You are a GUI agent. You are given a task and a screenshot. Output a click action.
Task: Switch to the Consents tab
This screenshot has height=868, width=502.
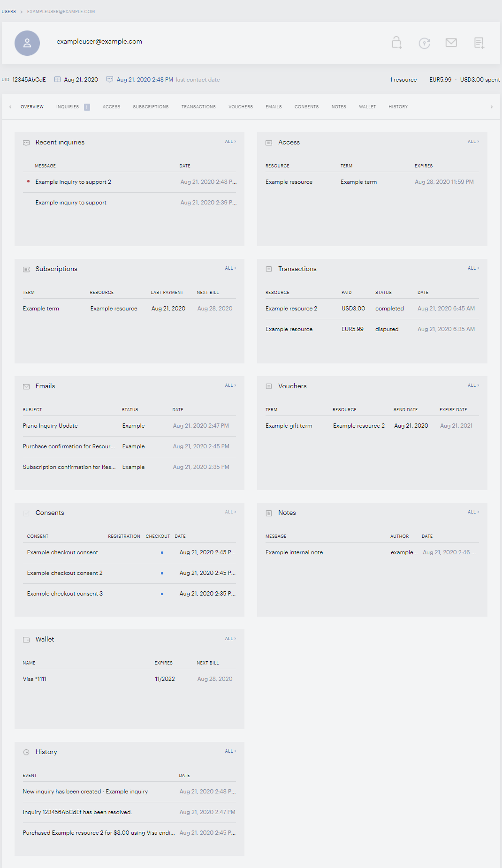point(306,107)
